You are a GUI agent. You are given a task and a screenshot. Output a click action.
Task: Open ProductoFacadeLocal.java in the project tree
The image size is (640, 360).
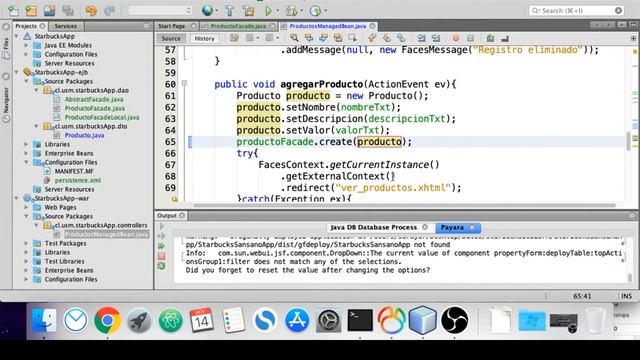point(102,117)
